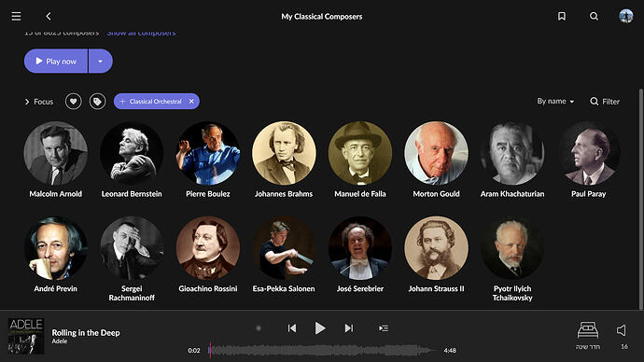644x362 pixels.
Task: Click the Adele artist name link
Action: point(60,341)
